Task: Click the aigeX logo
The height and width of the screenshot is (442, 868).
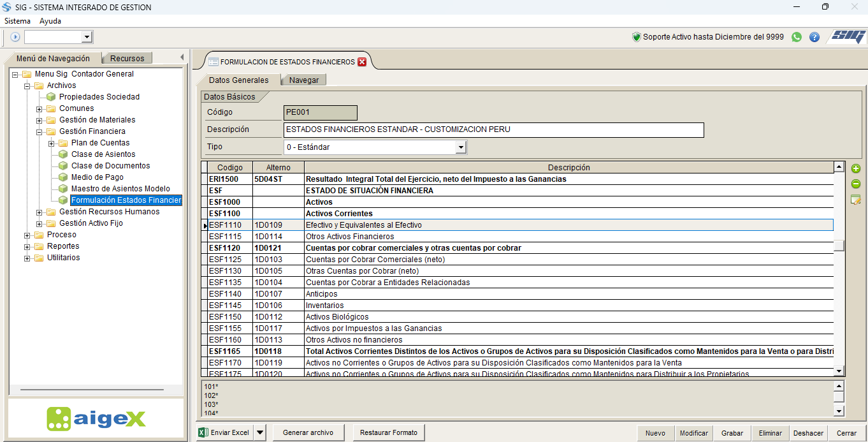Action: [x=96, y=419]
